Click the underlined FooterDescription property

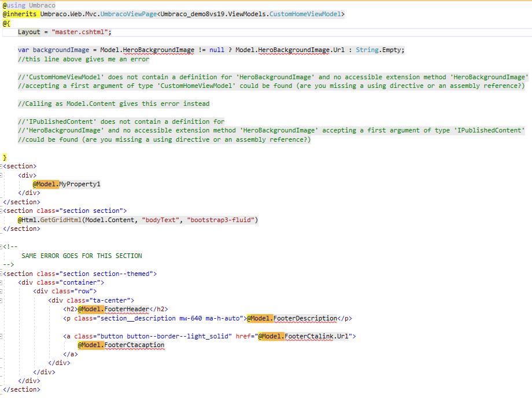305,318
